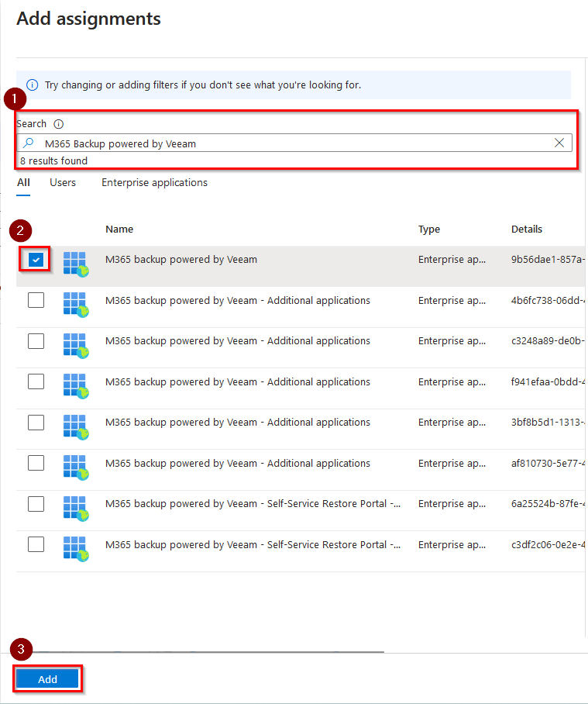Click the detail ID f941efaa-0bdd
Image resolution: width=588 pixels, height=704 pixels.
click(548, 381)
